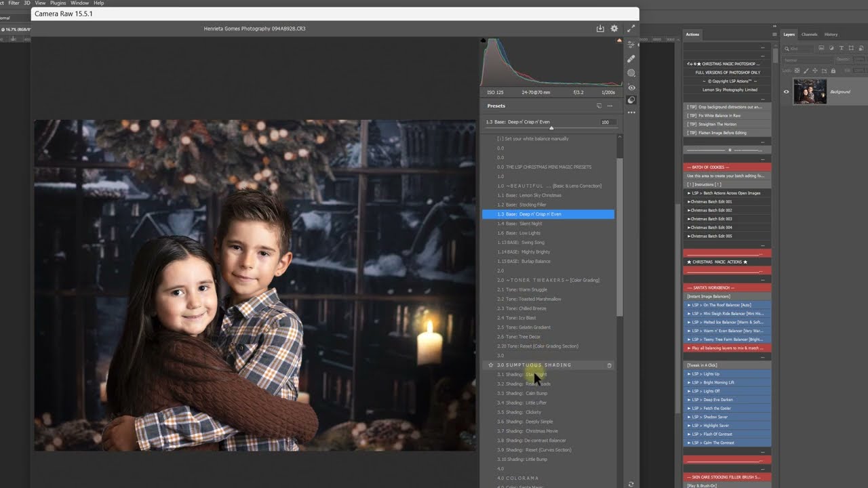Select the Masking circle tool icon
Viewport: 868px width, 488px height.
631,73
